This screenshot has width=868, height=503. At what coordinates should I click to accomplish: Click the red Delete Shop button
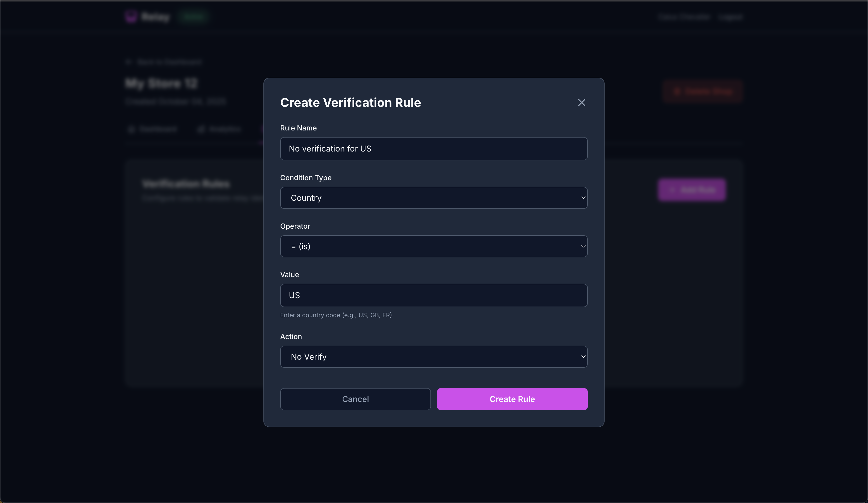pos(703,92)
